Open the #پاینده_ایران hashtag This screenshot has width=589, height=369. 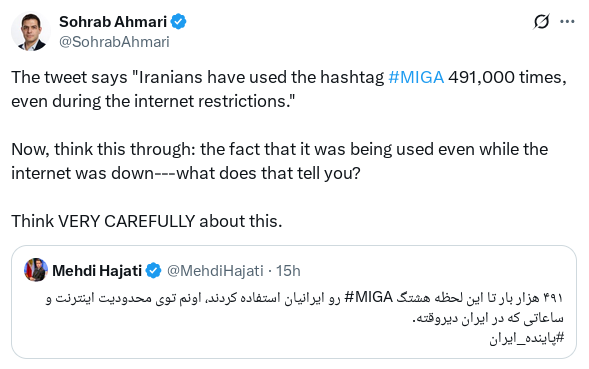tap(527, 338)
